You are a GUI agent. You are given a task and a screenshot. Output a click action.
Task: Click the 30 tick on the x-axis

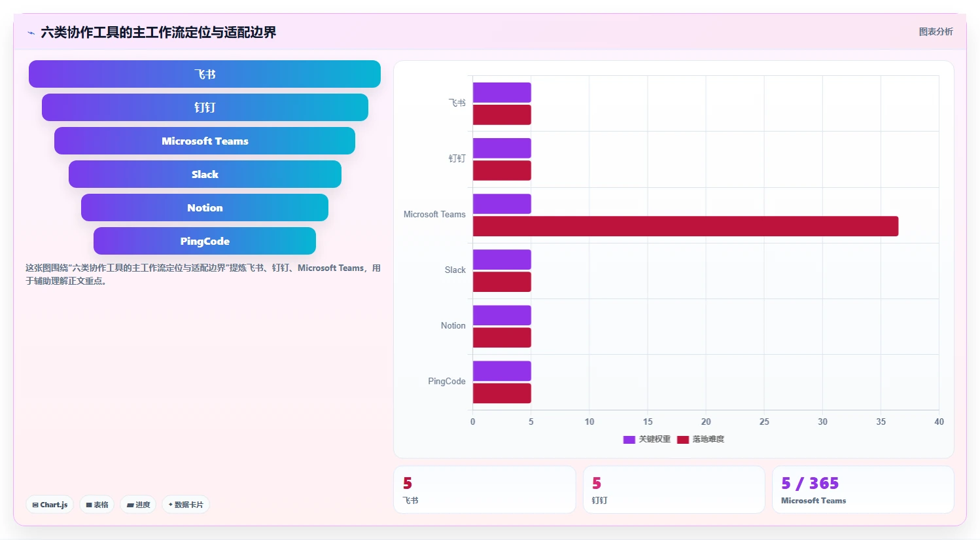click(822, 422)
